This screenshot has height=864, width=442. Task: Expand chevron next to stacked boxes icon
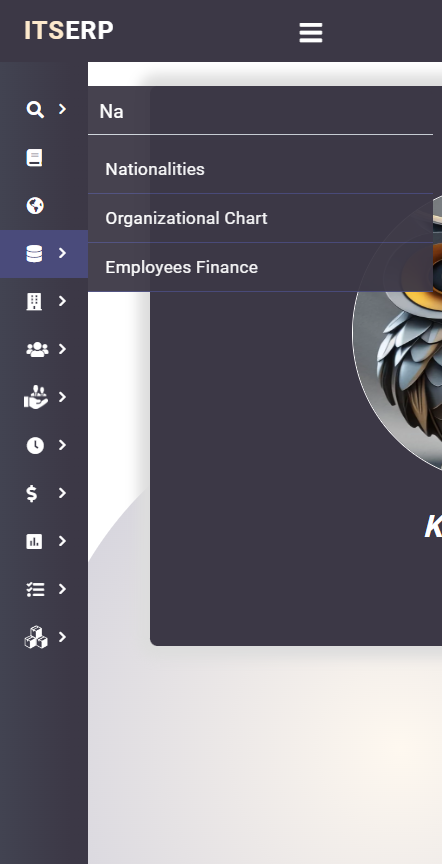pyautogui.click(x=62, y=637)
